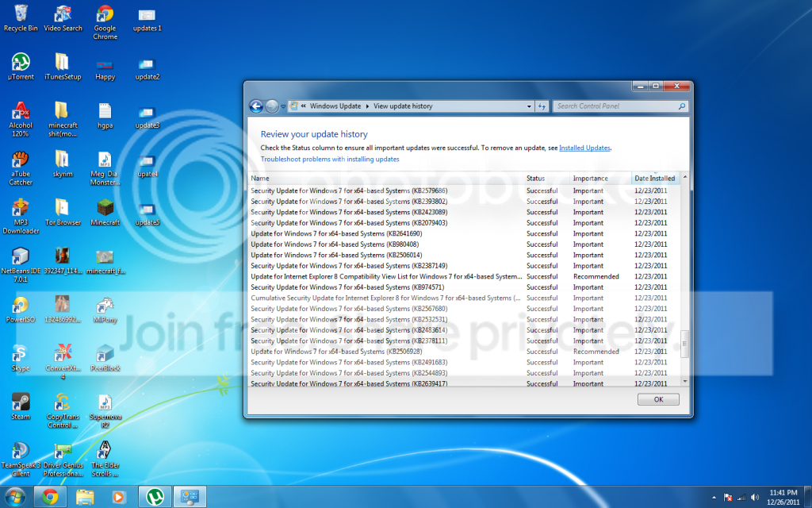
Task: Open the Windows Start menu orb
Action: pyautogui.click(x=15, y=497)
